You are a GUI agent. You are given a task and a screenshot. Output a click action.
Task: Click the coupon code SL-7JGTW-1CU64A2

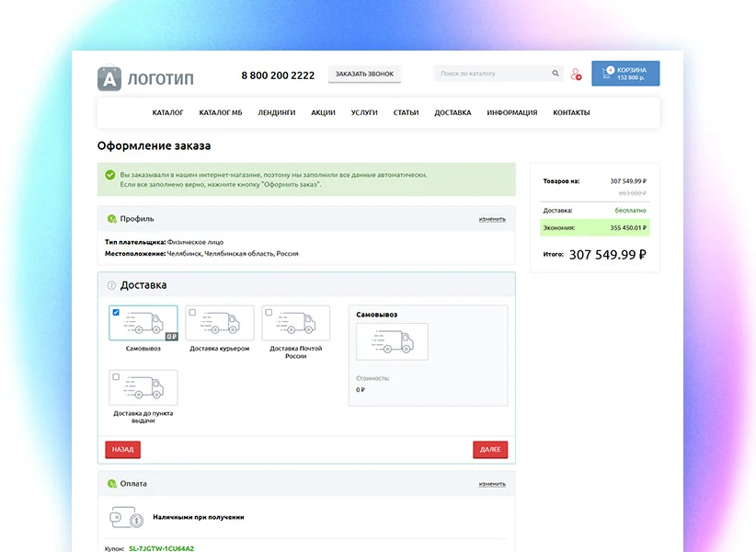[x=162, y=548]
